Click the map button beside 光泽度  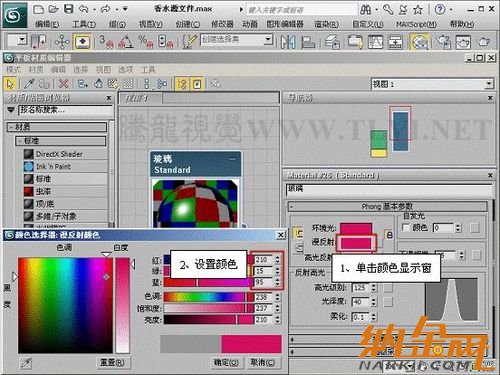coord(388,302)
